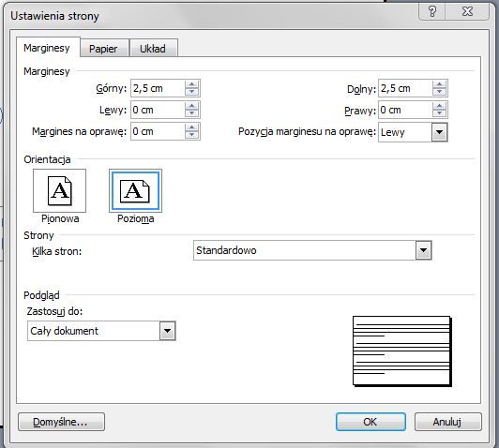Increase the Dolny margin with up arrow
Viewport: 499px width, 448px height.
[x=440, y=84]
